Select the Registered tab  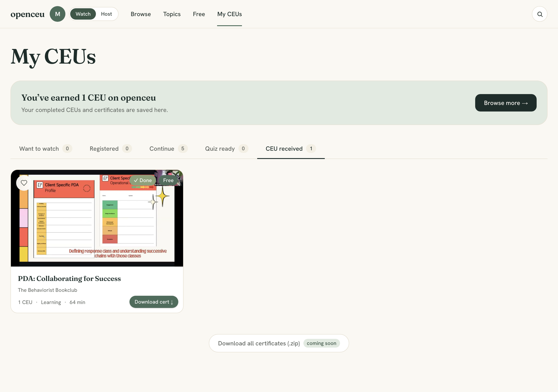click(111, 149)
